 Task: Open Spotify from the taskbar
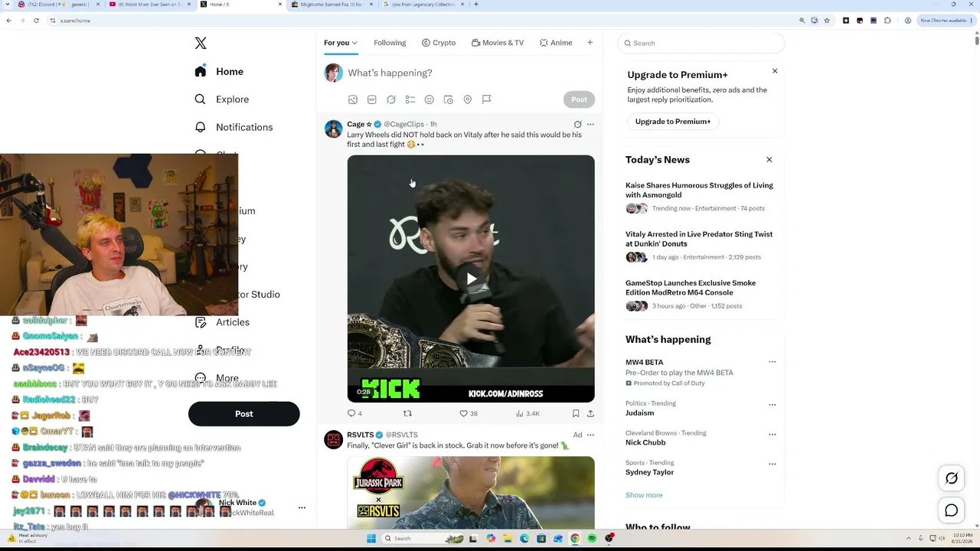click(592, 539)
